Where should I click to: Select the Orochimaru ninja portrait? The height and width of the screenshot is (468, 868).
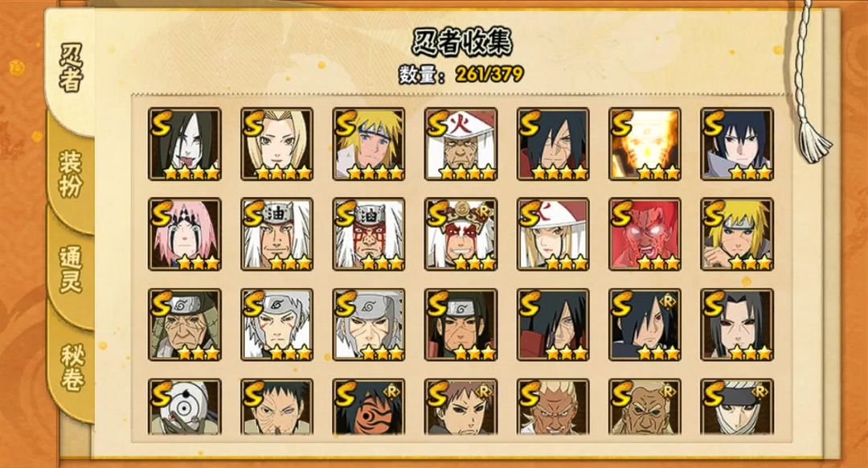(184, 144)
